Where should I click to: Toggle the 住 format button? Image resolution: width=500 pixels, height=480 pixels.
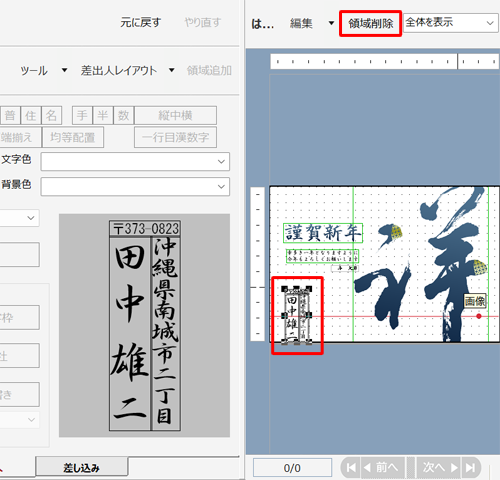31,116
